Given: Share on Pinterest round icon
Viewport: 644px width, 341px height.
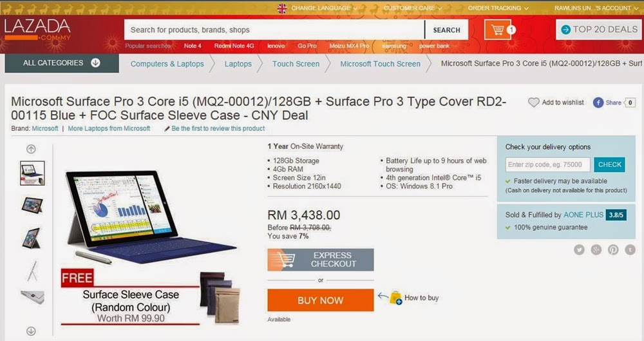Looking at the screenshot, I should point(613,249).
